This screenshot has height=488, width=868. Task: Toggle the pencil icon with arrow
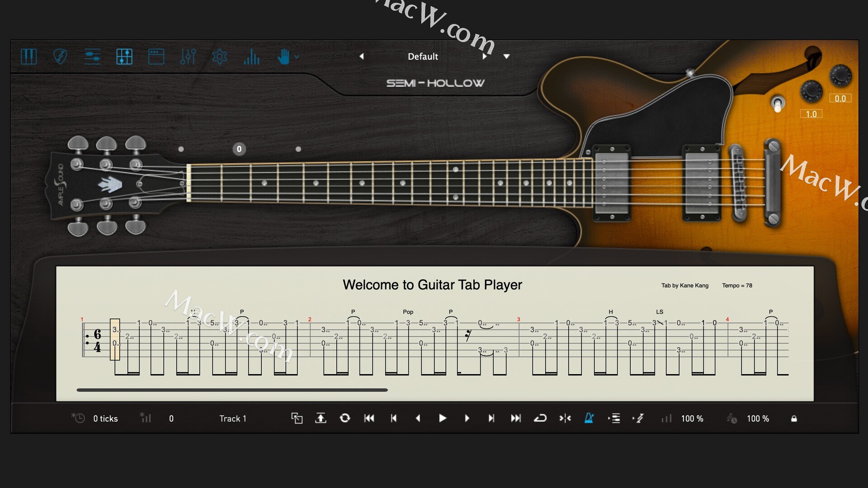[638, 418]
